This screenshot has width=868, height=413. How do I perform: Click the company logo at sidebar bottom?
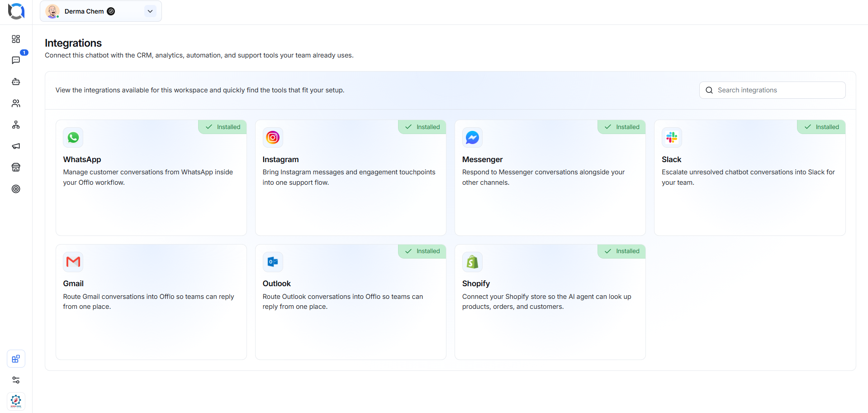pos(16,401)
